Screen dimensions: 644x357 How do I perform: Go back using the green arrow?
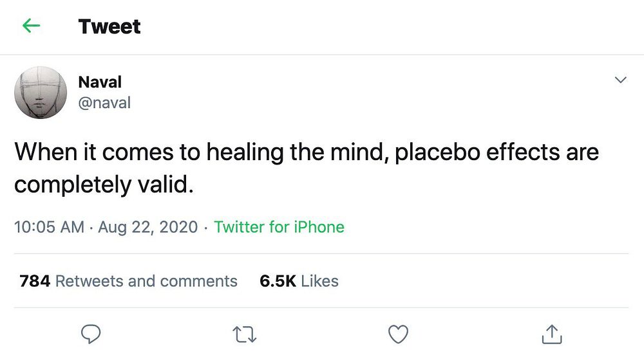pos(31,26)
